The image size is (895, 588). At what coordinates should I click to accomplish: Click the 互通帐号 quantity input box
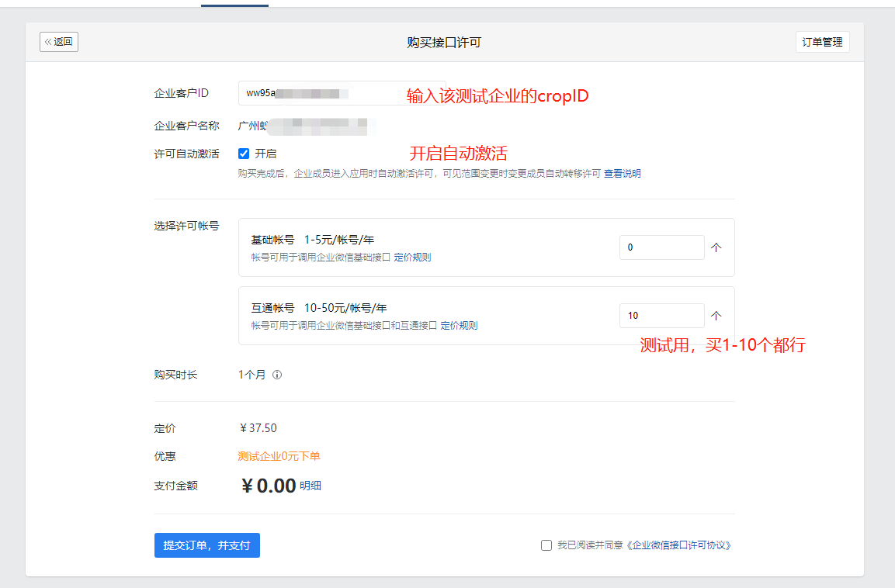point(661,316)
